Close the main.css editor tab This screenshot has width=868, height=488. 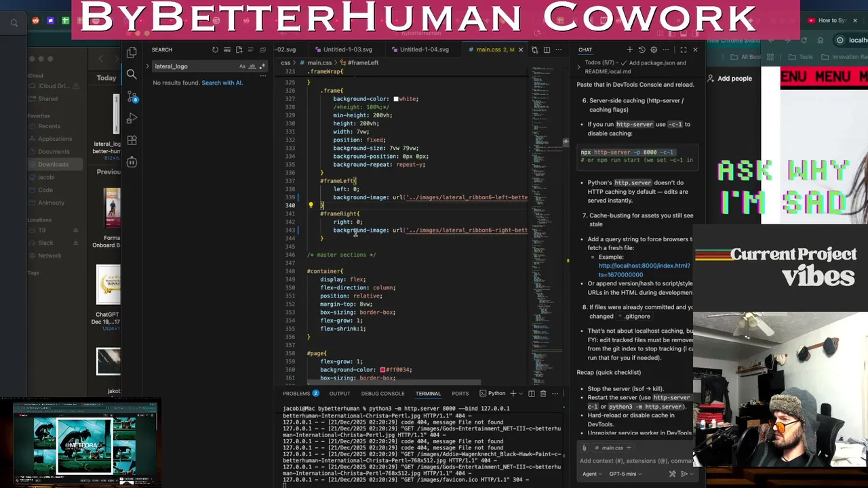(521, 49)
